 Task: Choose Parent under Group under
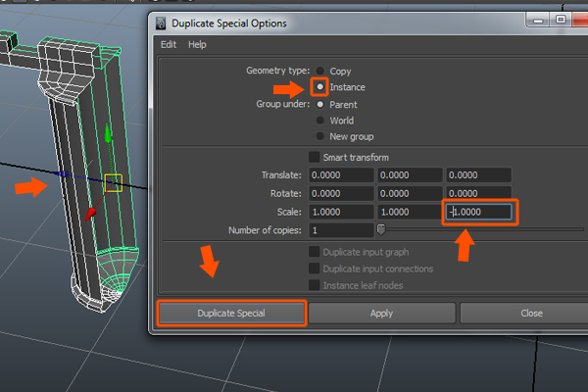(320, 105)
